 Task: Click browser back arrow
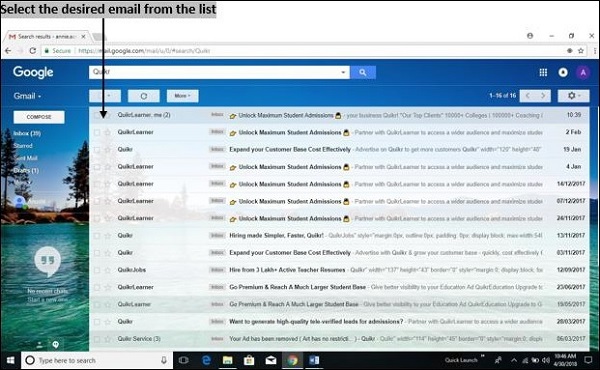click(x=8, y=51)
